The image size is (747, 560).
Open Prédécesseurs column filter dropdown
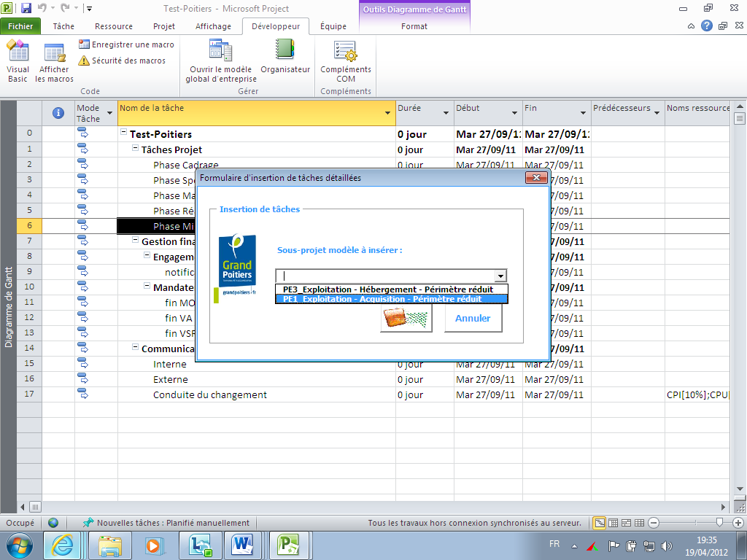(657, 113)
